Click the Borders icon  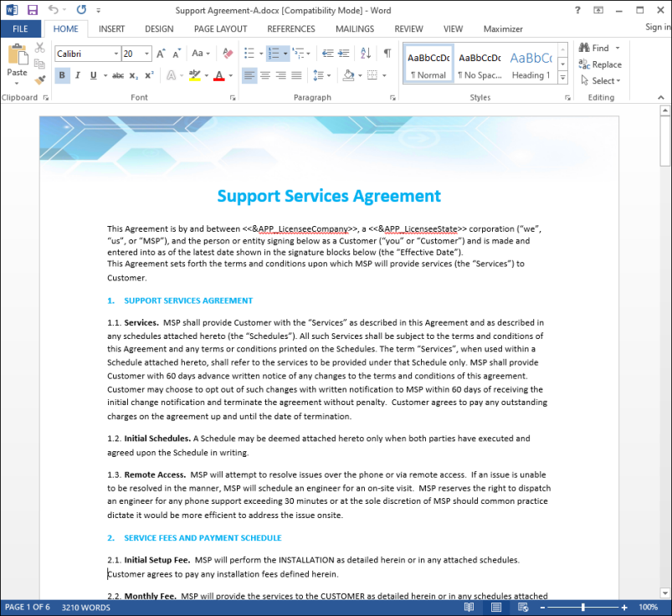click(372, 75)
